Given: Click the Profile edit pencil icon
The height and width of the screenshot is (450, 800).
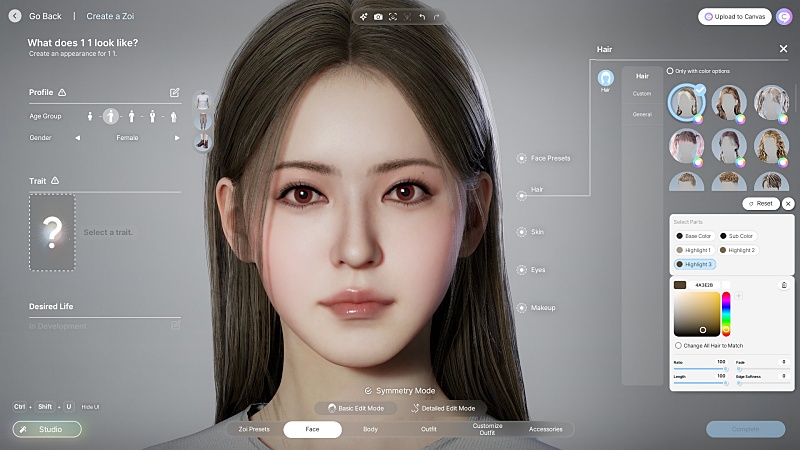Looking at the screenshot, I should click(175, 92).
